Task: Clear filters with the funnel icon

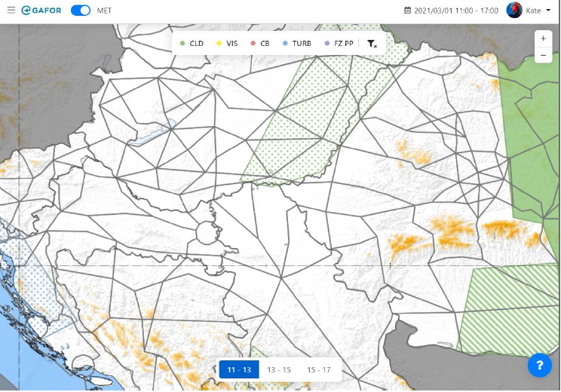Action: 372,44
